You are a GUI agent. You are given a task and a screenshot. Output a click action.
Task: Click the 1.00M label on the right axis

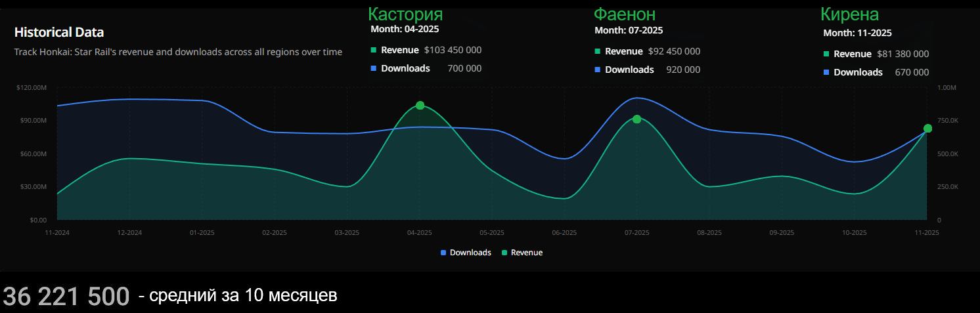947,88
